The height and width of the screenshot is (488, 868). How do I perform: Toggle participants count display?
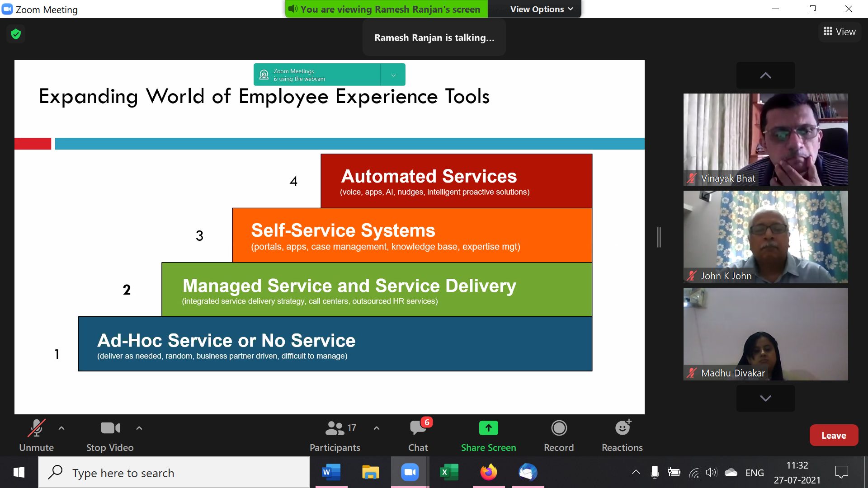pyautogui.click(x=335, y=435)
